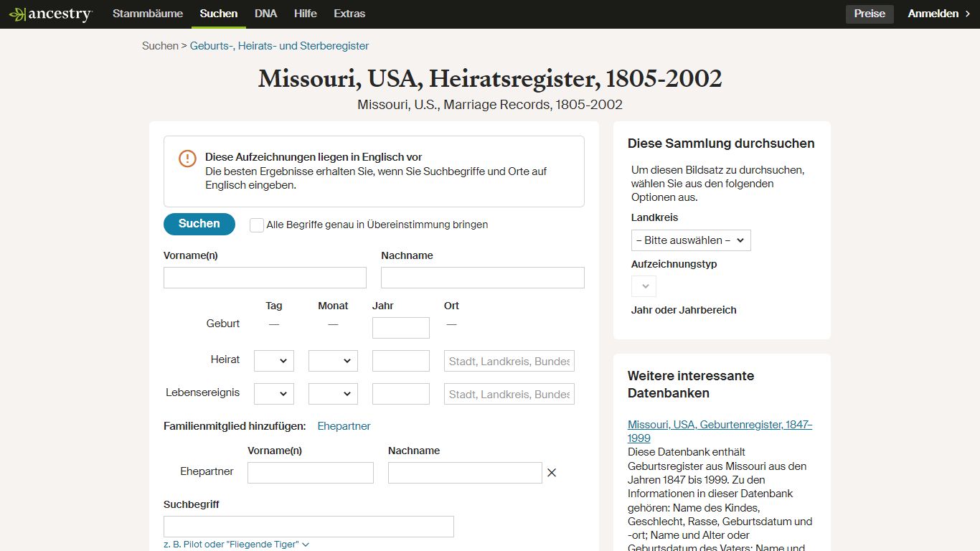Click Anmelden to sign in
This screenshot has width=980, height=551.
[933, 14]
